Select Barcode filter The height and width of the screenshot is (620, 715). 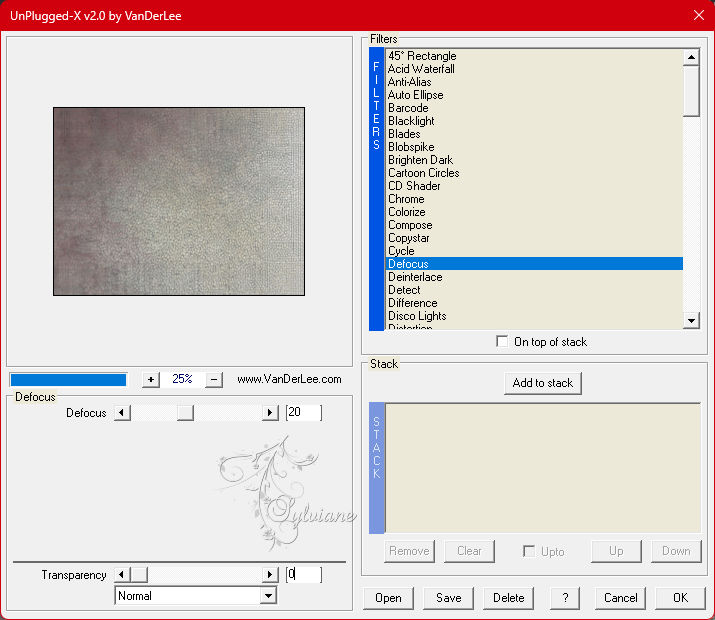tap(534, 108)
